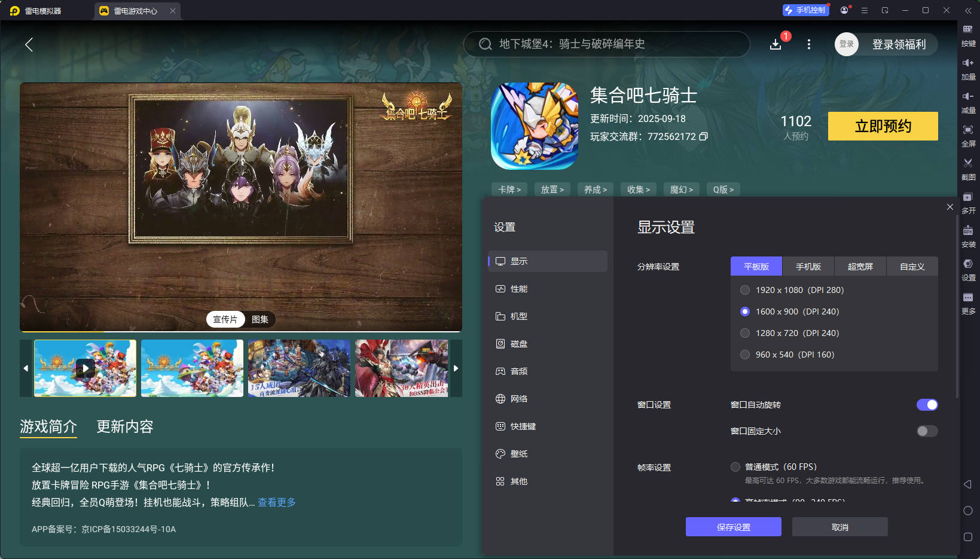Switch to the 平板版 resolution tab
This screenshot has height=559, width=980.
(756, 267)
